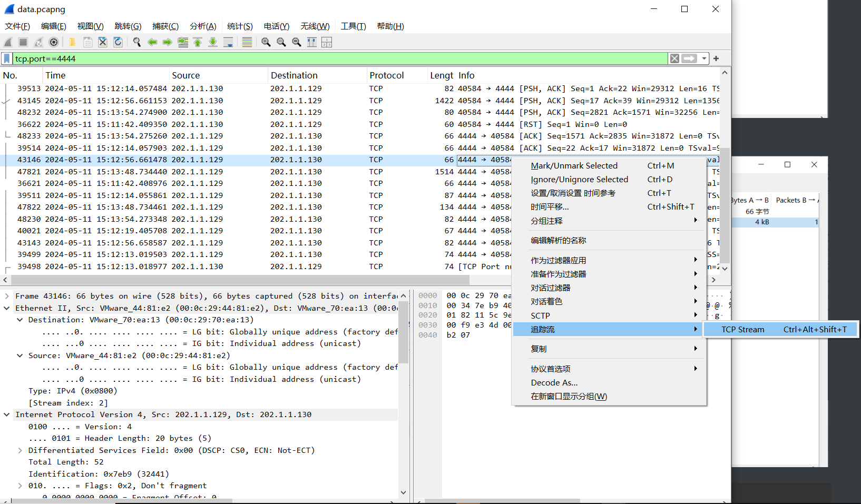
Task: Open the 分析(A) menu
Action: [x=203, y=26]
